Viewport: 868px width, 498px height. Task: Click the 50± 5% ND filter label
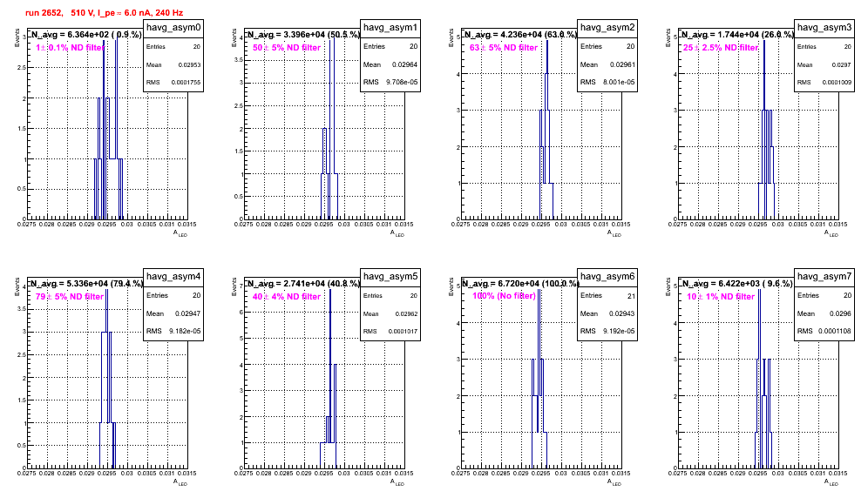point(287,48)
